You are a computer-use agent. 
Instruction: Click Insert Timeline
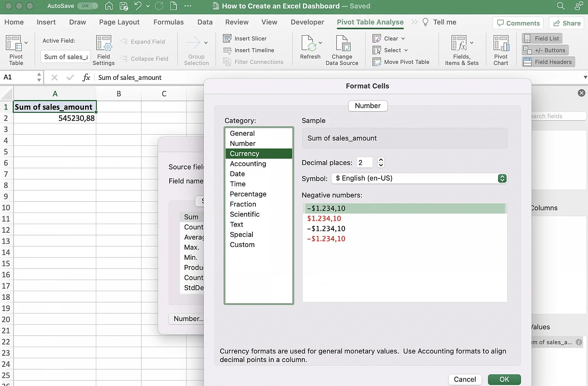(249, 50)
